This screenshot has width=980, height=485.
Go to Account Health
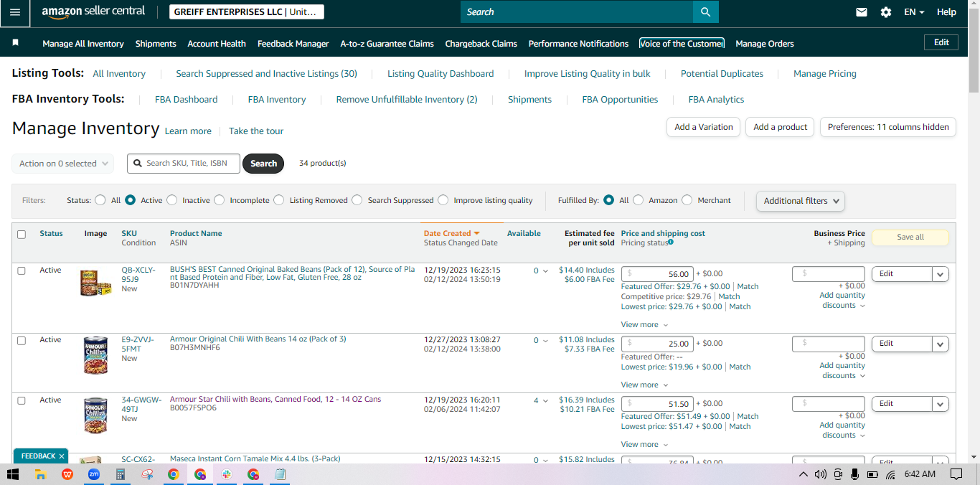tap(217, 44)
